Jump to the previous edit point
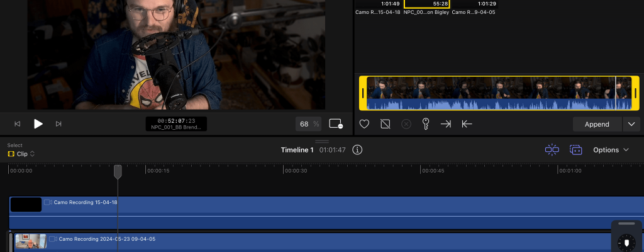 [18, 124]
